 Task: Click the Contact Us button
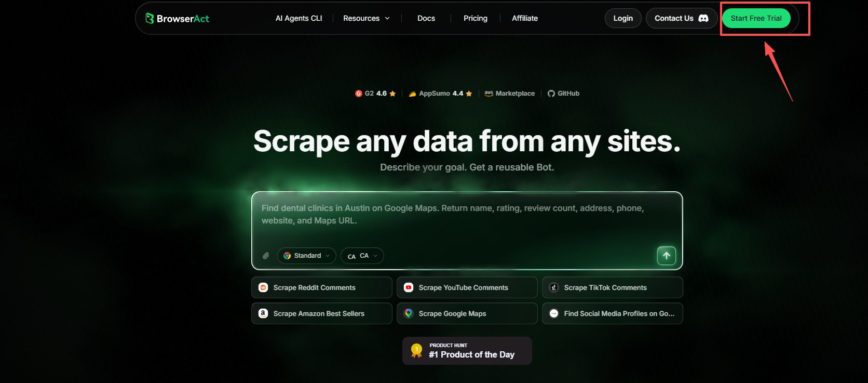coord(682,18)
